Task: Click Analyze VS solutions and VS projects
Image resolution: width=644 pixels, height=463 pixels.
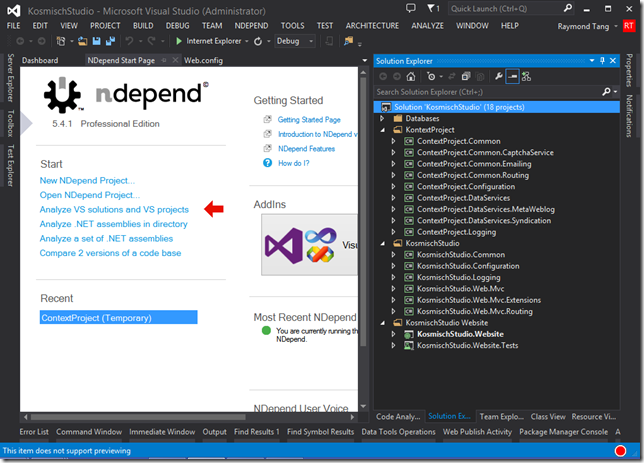Action: click(114, 210)
